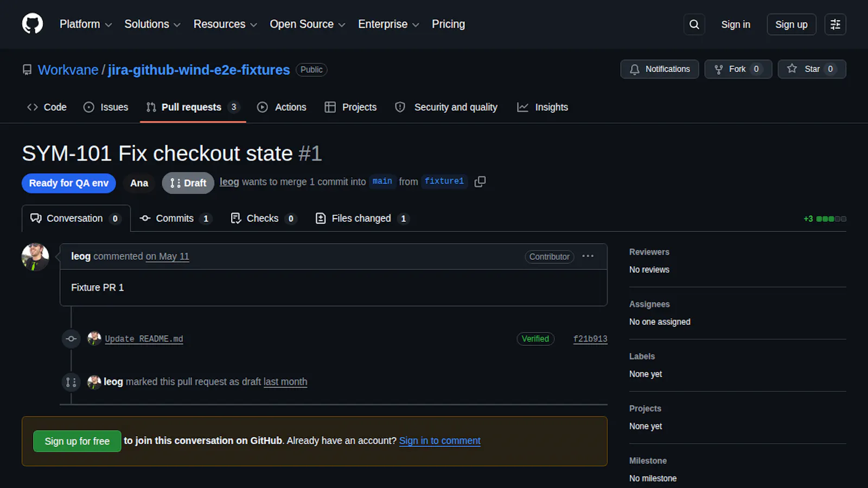Click the draft icon on the timeline event
Image resolution: width=868 pixels, height=488 pixels.
tap(71, 382)
